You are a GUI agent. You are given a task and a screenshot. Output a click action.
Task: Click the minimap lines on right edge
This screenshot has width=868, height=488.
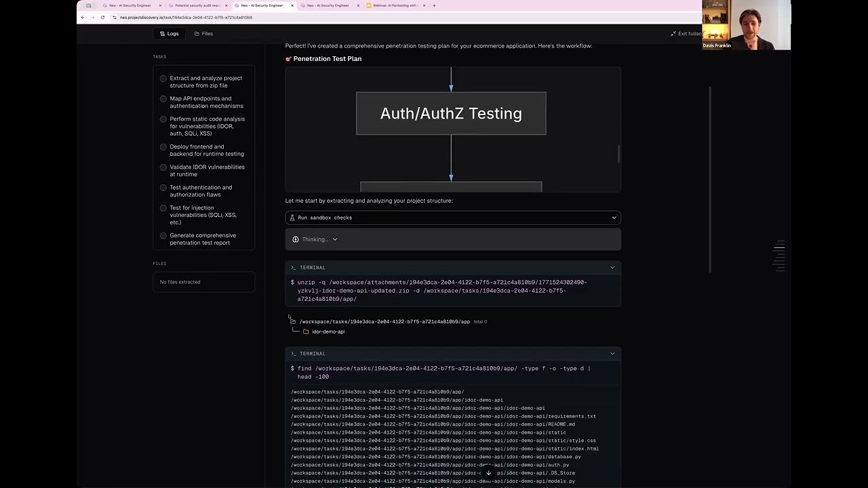click(779, 256)
